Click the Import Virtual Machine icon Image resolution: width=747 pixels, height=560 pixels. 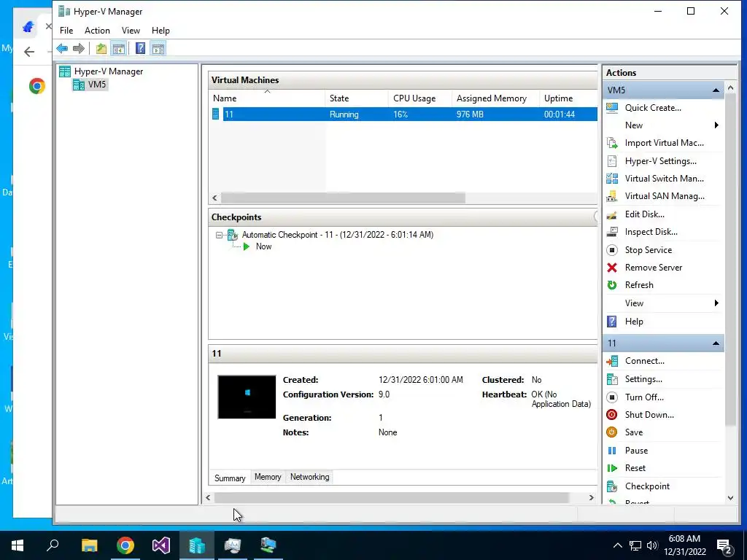coord(612,143)
